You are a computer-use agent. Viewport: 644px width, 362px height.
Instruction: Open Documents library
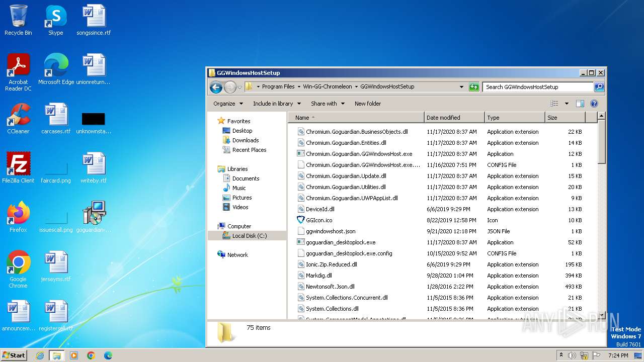coord(246,178)
